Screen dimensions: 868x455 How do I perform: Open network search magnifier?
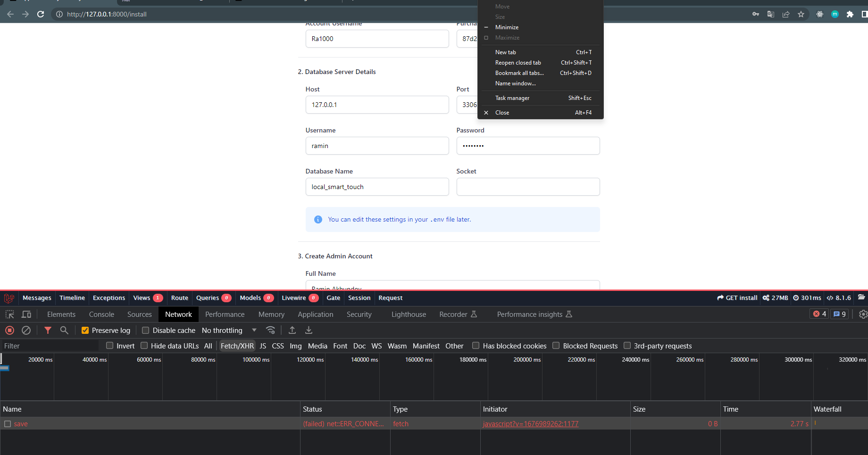click(x=64, y=331)
